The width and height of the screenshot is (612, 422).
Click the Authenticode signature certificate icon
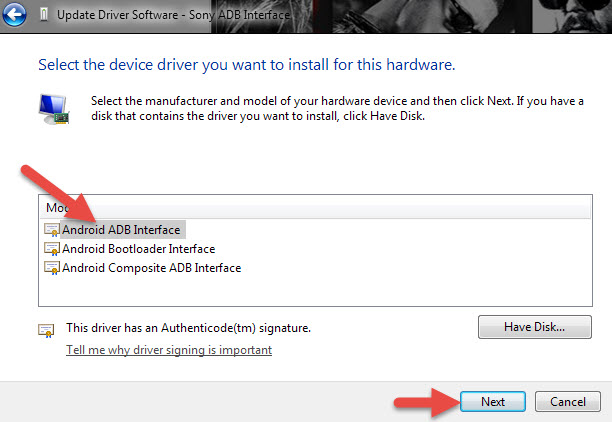point(45,329)
